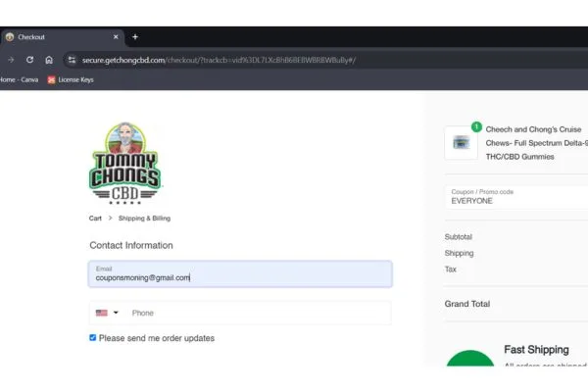Screen dimensions: 588x392
Task: Click the forward navigation arrow
Action: pos(10,60)
